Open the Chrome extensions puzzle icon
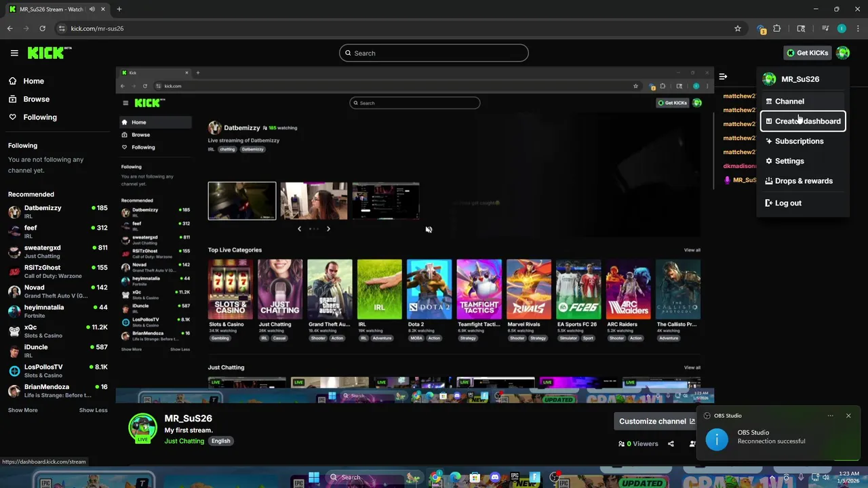This screenshot has height=488, width=868. tap(777, 28)
